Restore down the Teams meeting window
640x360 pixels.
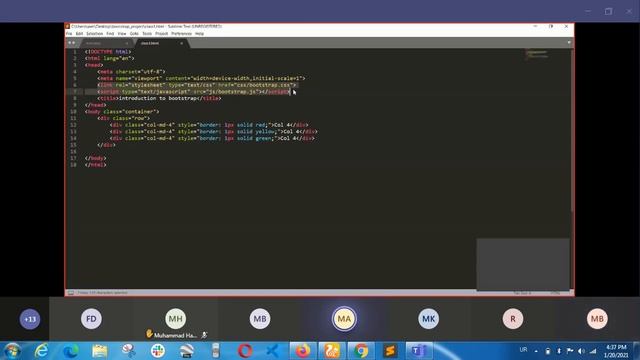[x=608, y=11]
